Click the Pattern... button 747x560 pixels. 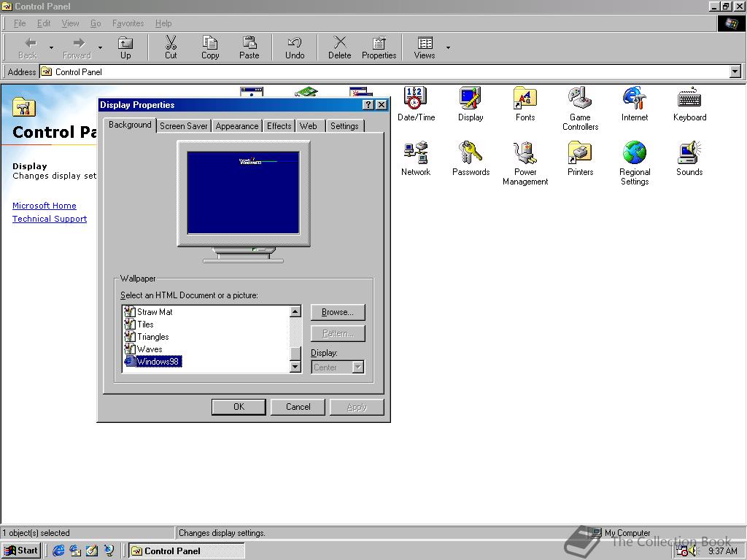pyautogui.click(x=338, y=333)
